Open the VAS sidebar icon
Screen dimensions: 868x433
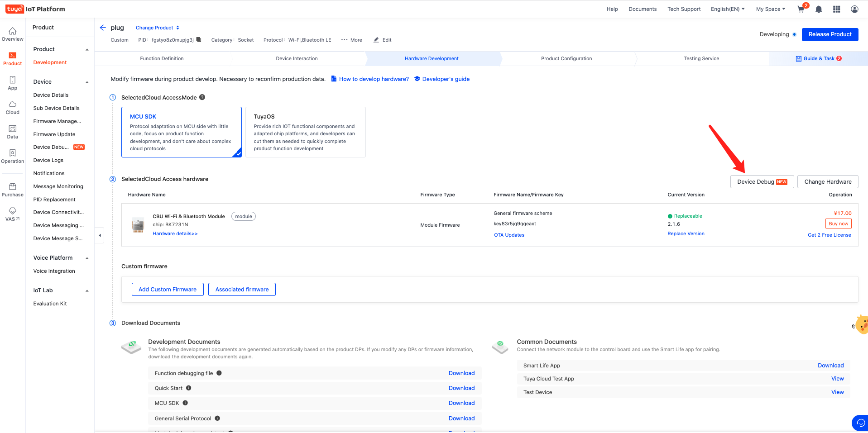[13, 214]
